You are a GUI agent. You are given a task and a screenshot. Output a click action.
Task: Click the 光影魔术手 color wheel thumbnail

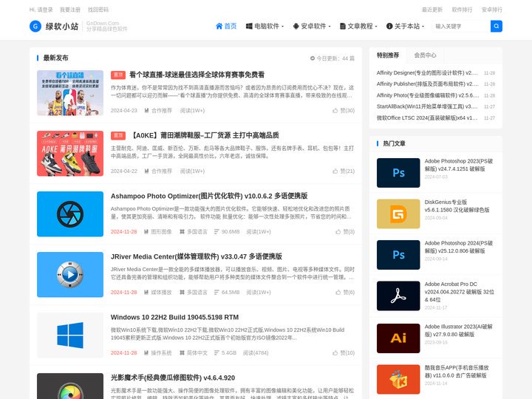(70, 386)
